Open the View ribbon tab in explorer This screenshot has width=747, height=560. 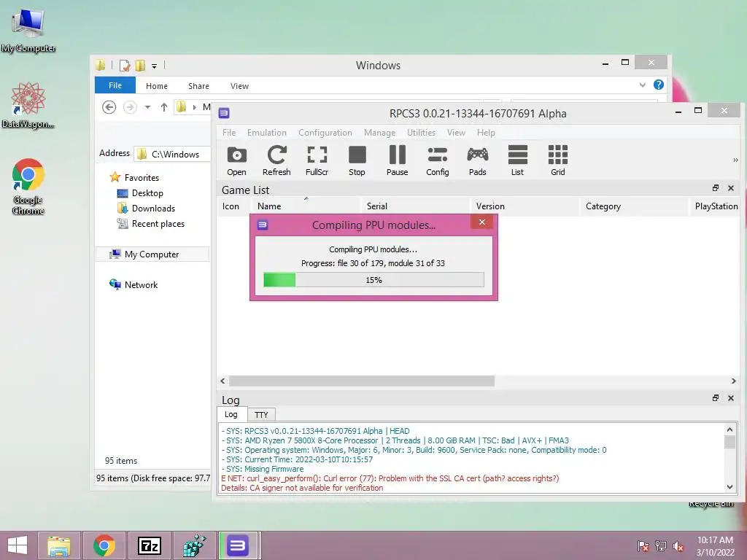pyautogui.click(x=239, y=86)
